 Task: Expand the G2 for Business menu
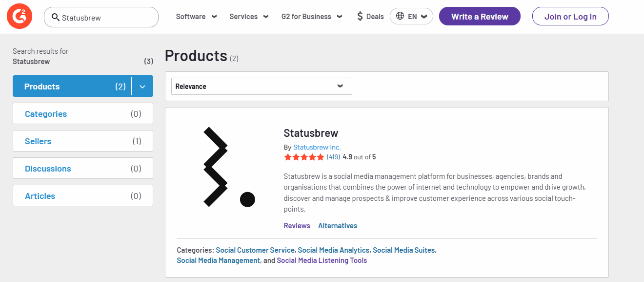click(312, 17)
